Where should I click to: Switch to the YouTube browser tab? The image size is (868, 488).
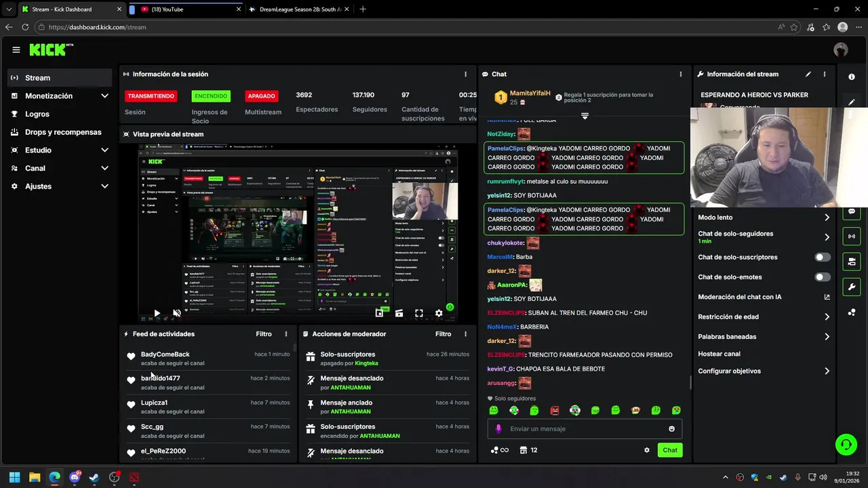pyautogui.click(x=184, y=9)
